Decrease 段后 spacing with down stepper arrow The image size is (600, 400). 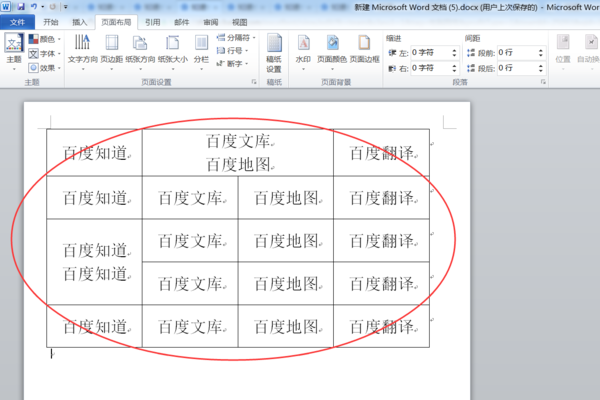541,72
